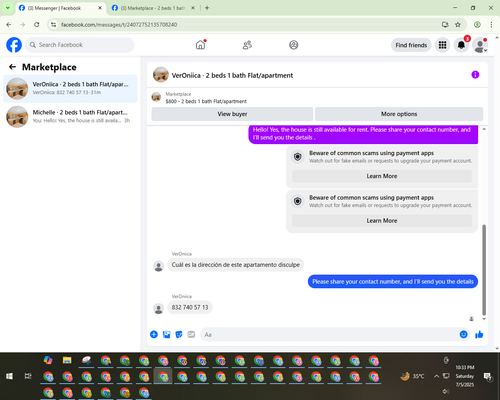The width and height of the screenshot is (500, 400).
Task: Open the Facebook menu grid icon
Action: tap(442, 45)
